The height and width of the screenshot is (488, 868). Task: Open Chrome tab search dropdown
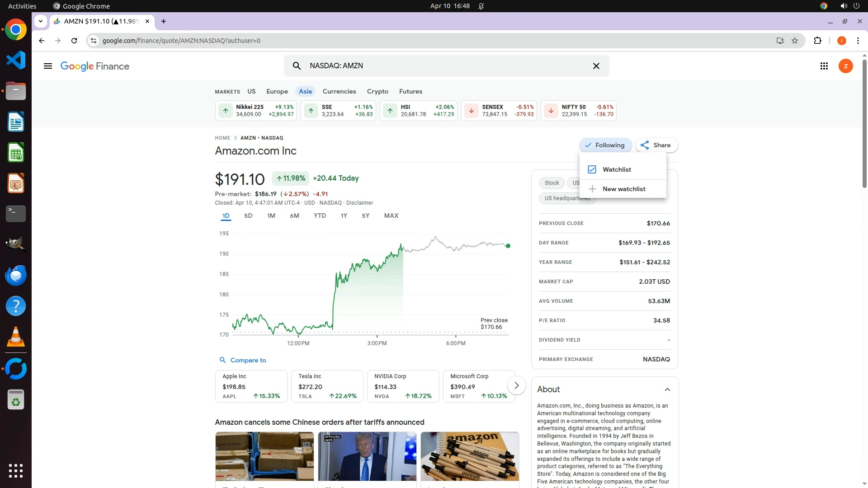pos(41,21)
